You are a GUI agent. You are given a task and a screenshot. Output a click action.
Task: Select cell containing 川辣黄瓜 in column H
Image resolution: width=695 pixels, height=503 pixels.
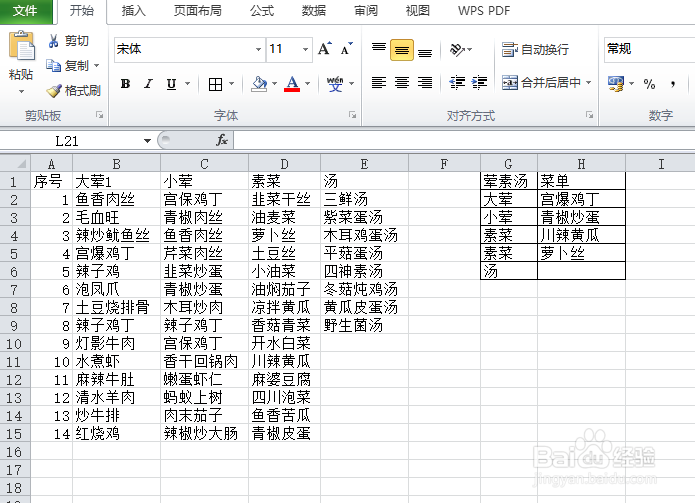pos(581,235)
